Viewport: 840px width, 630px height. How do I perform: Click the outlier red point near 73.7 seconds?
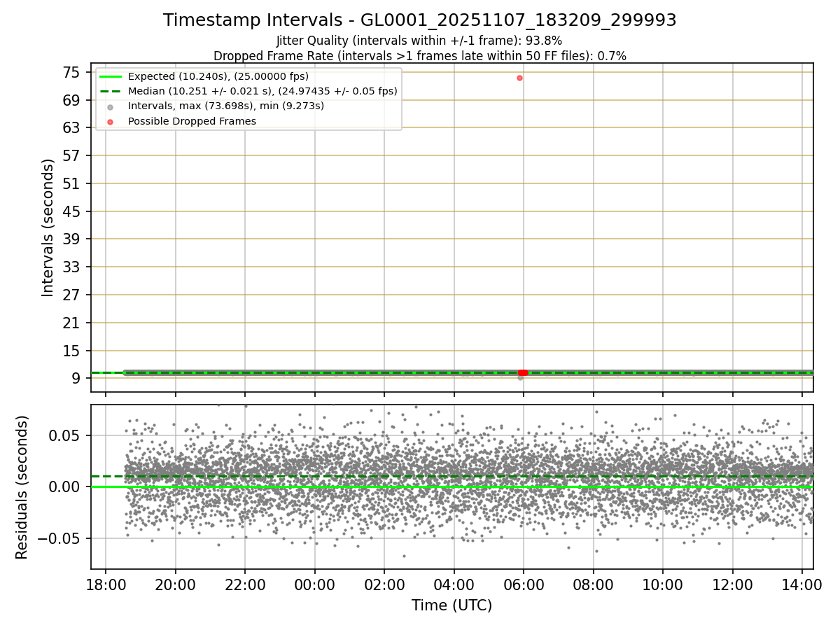pos(519,78)
